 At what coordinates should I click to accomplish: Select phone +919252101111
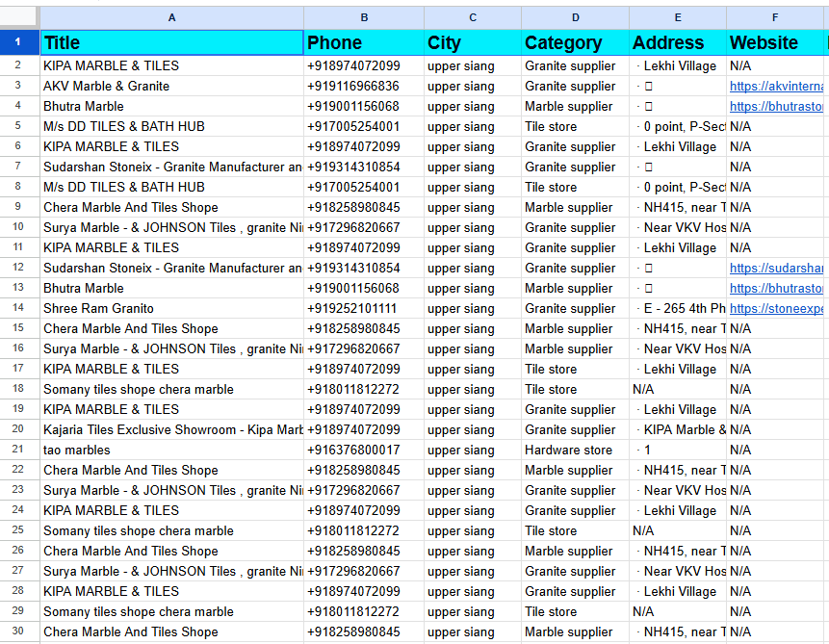point(364,308)
